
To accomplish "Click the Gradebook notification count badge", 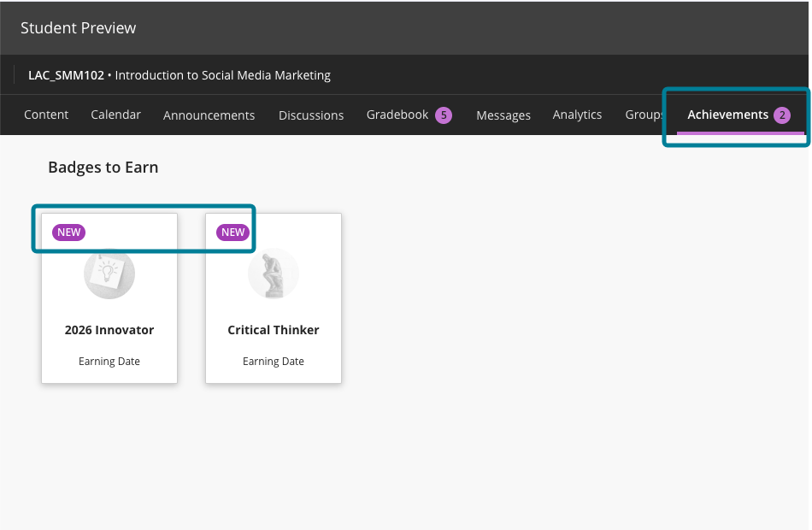I will tap(442, 115).
